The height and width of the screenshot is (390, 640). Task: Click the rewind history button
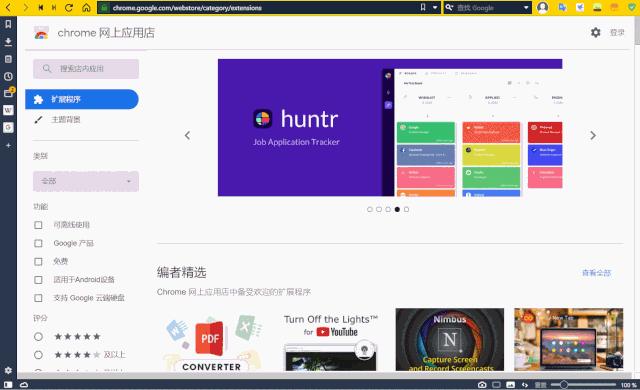coord(40,7)
